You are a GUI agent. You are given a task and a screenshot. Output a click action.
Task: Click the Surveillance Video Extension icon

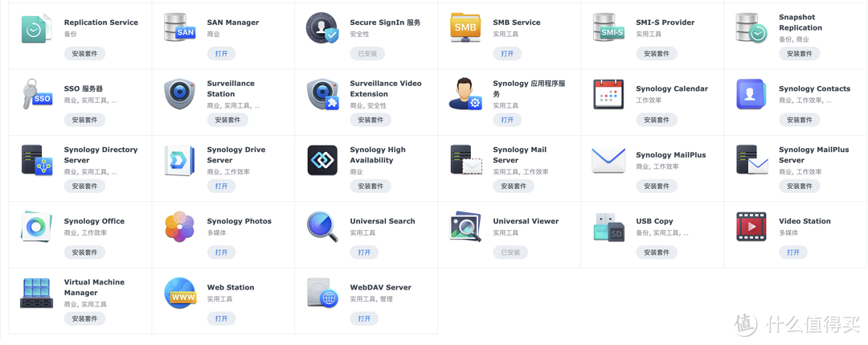tap(322, 94)
